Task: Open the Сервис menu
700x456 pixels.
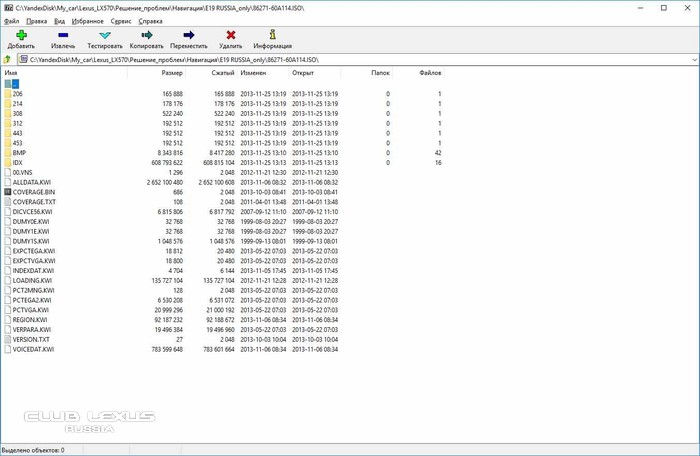Action: point(120,20)
